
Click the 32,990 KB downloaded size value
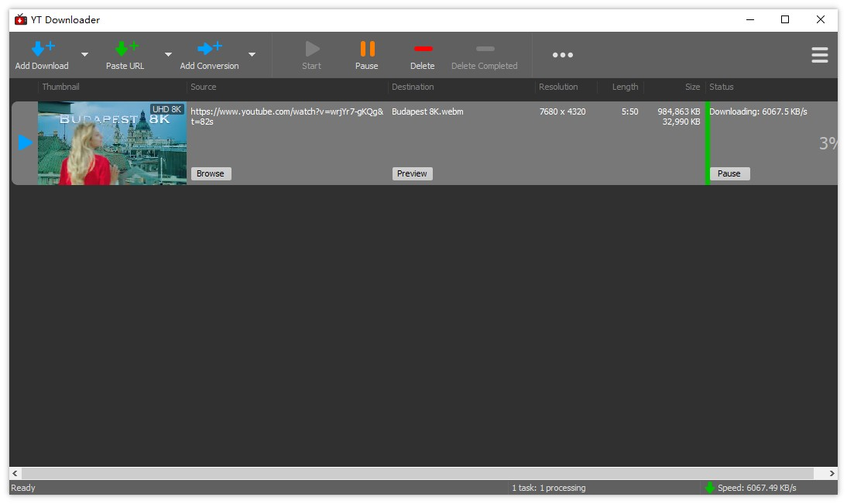point(681,122)
